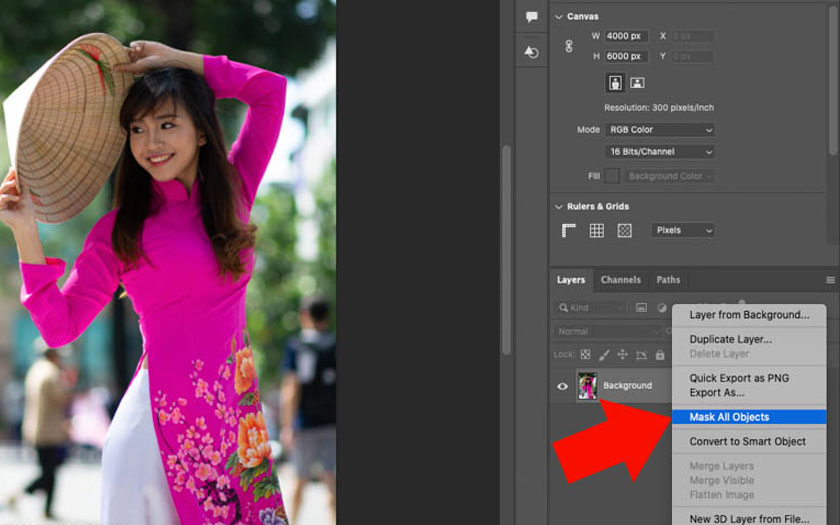Switch to the Channels tab
The height and width of the screenshot is (525, 840).
pos(620,280)
